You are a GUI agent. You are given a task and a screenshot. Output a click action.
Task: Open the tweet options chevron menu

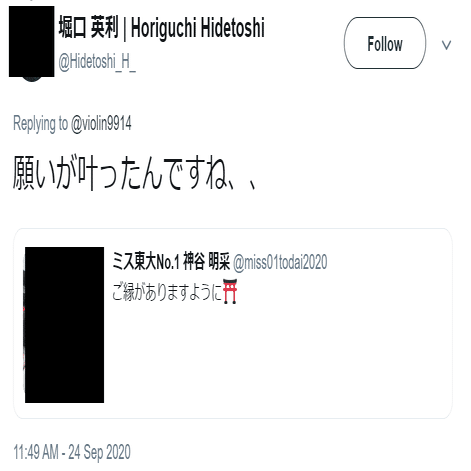[x=446, y=45]
